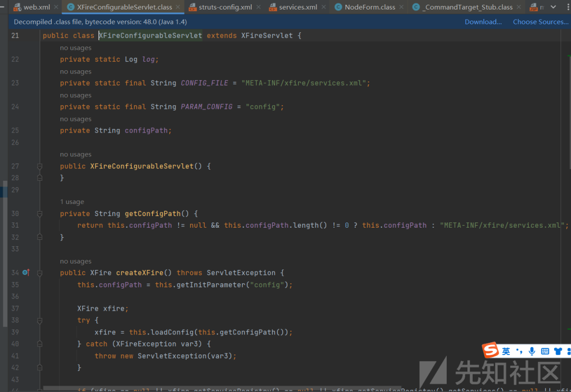Click 'no usages' hint above createXFire
571x392 pixels.
[76, 261]
